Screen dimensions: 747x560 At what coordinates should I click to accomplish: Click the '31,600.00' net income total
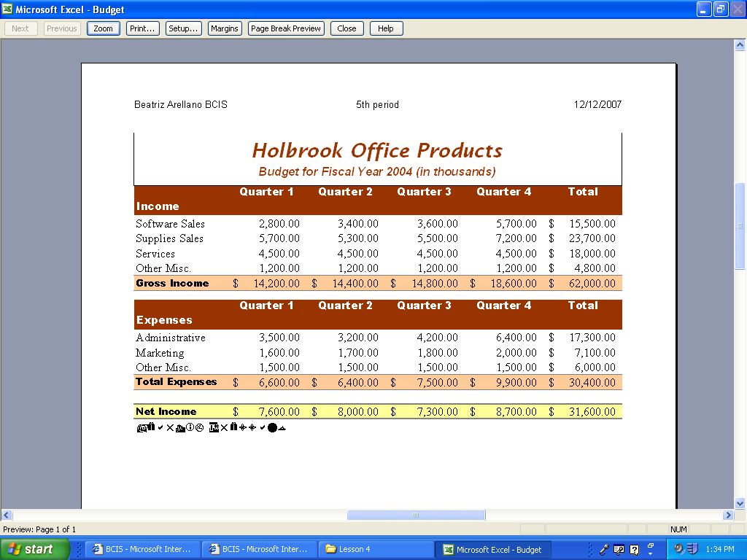592,412
